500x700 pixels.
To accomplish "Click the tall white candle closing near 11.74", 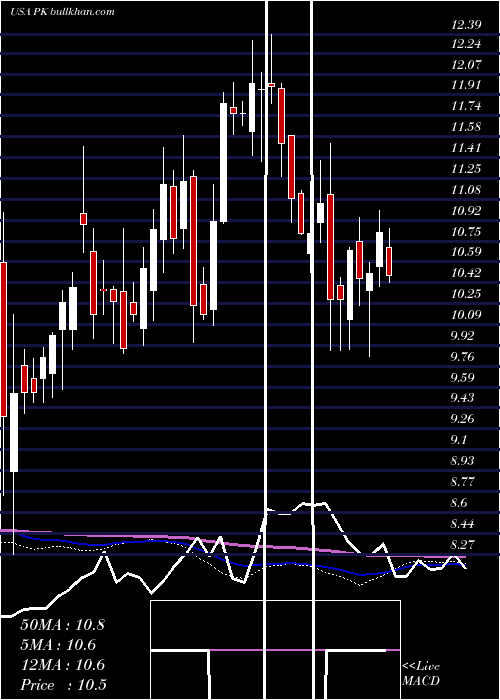I will coord(223,162).
